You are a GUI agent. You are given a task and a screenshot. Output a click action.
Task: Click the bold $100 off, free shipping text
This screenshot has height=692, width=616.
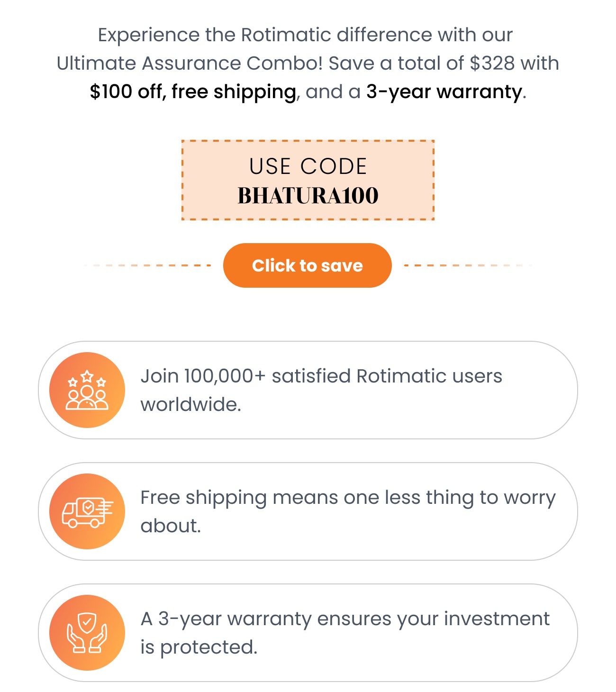click(193, 91)
